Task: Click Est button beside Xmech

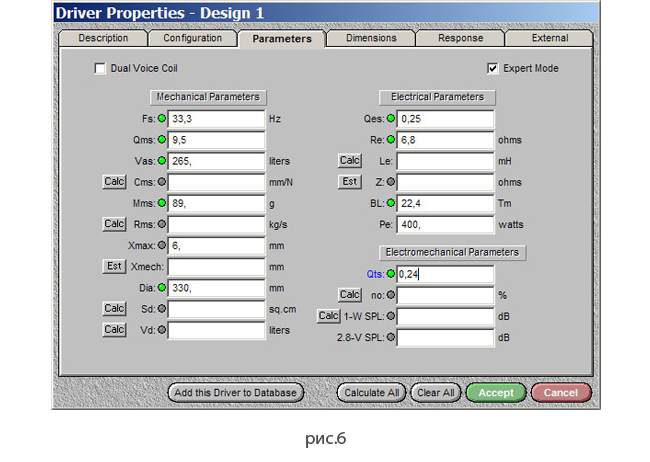Action: pos(114,266)
